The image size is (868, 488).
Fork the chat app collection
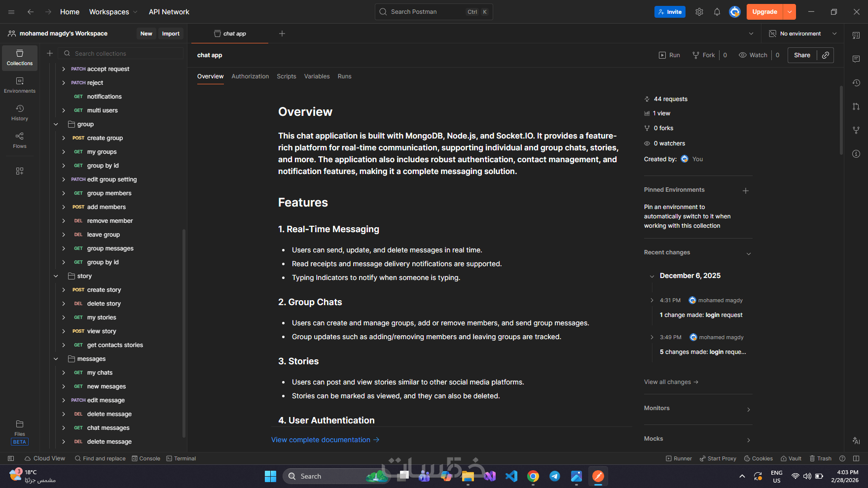click(x=703, y=55)
